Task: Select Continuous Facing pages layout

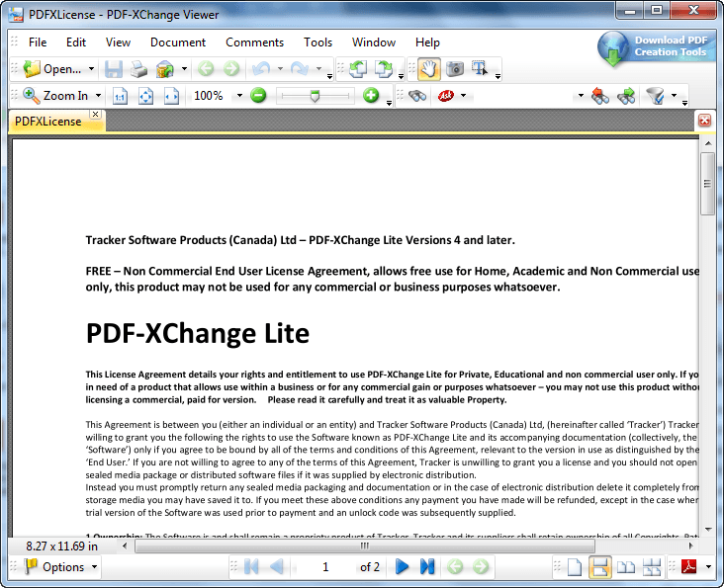Action: click(x=652, y=567)
